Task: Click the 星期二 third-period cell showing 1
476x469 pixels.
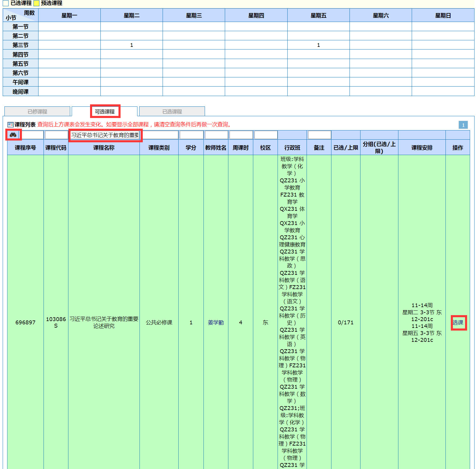Action: tap(132, 45)
